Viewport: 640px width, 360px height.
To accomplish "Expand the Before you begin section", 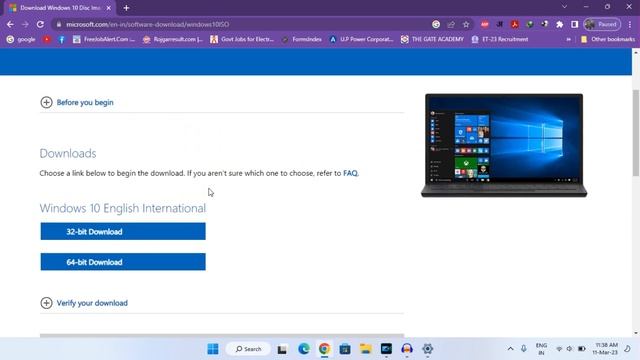I will pos(77,102).
